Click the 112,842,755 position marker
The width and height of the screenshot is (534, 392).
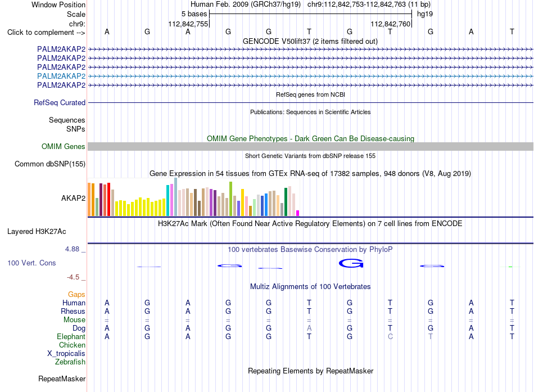[188, 24]
